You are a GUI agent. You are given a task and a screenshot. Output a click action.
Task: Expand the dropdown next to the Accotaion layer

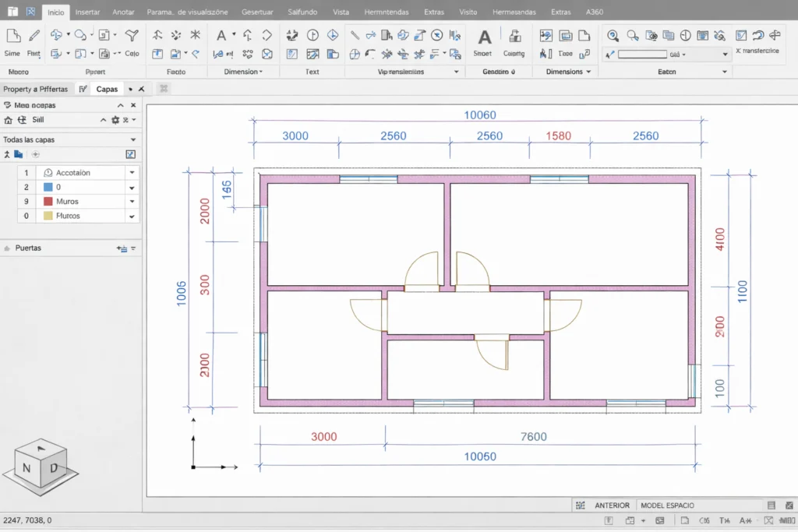[132, 172]
